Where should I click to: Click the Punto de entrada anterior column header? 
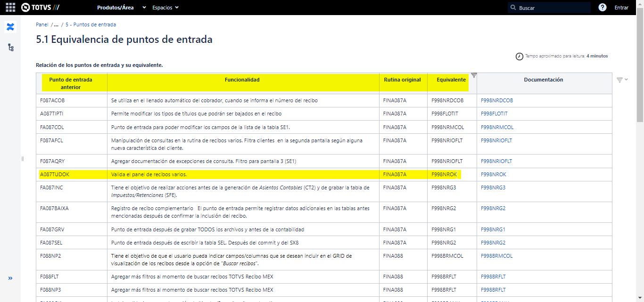(72, 83)
